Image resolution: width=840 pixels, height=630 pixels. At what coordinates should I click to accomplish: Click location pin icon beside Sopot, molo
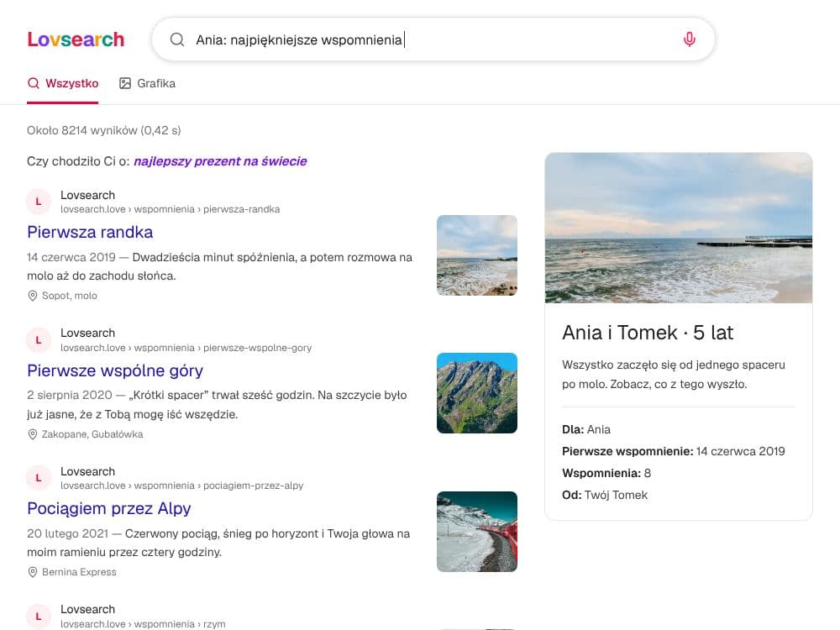tap(33, 296)
